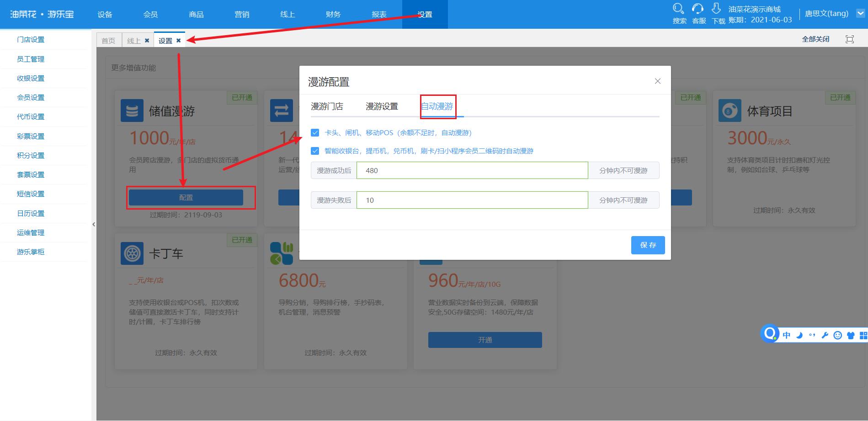The width and height of the screenshot is (868, 421).
Task: Open 运维管理 in sidebar
Action: click(31, 232)
